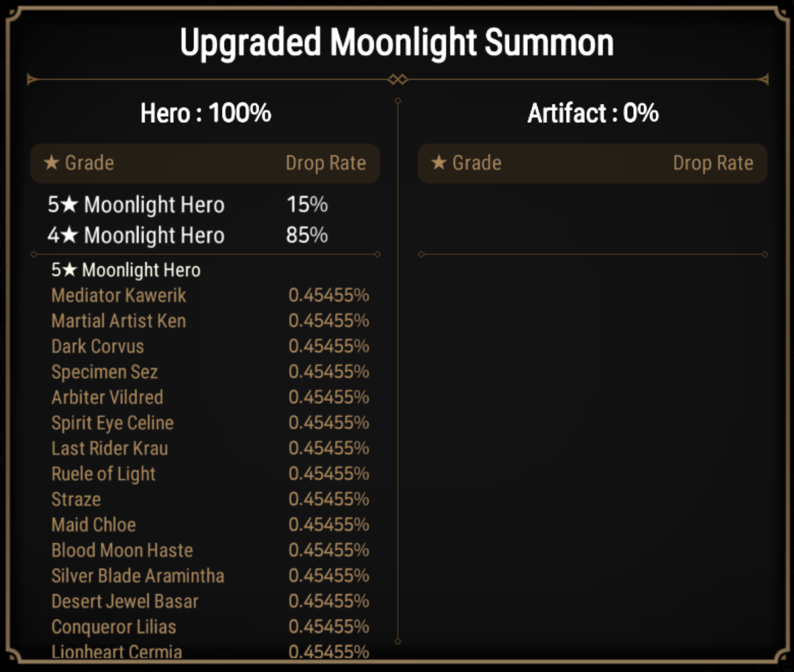Click the star icon in Artifact Grade header
The height and width of the screenshot is (672, 794).
[439, 162]
